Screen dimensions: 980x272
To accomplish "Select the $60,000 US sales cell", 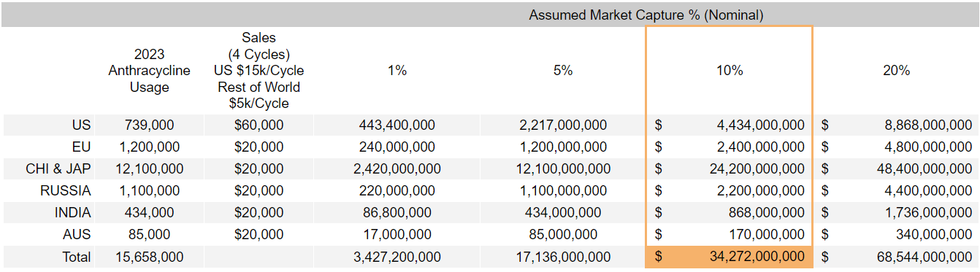I will 258,125.
